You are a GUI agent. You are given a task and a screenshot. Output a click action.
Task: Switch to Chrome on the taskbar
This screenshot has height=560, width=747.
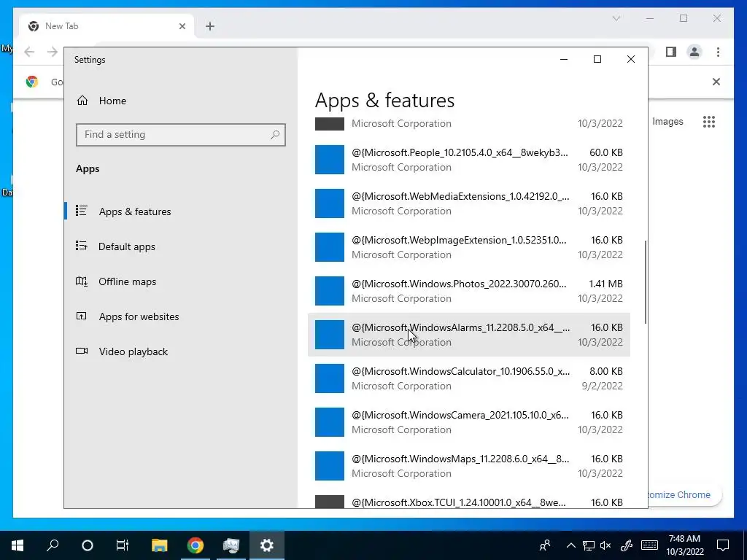[196, 545]
